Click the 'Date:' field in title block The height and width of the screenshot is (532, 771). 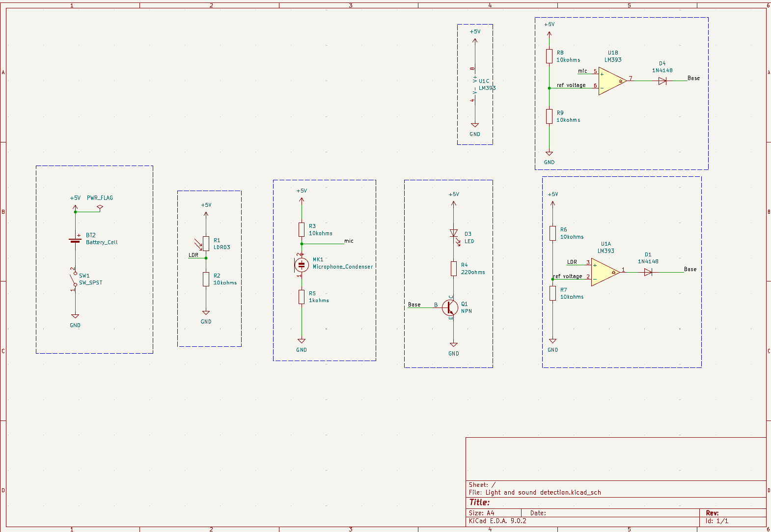pyautogui.click(x=538, y=513)
